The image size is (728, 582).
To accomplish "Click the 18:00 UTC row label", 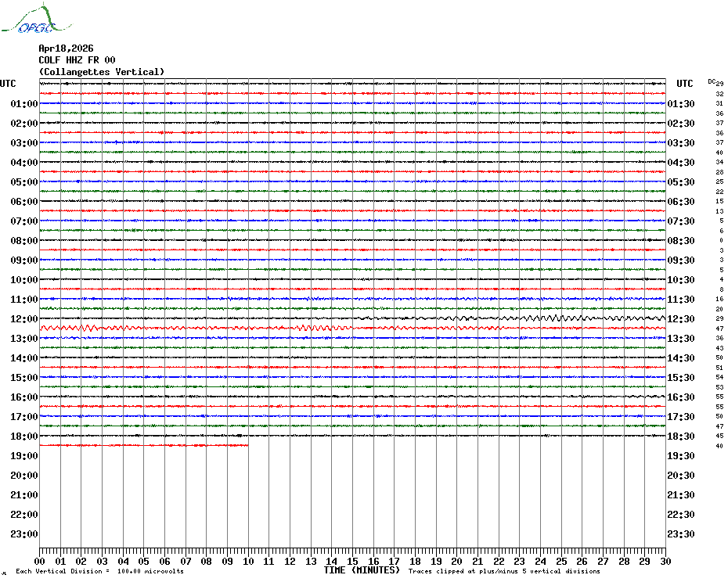I will tap(24, 436).
